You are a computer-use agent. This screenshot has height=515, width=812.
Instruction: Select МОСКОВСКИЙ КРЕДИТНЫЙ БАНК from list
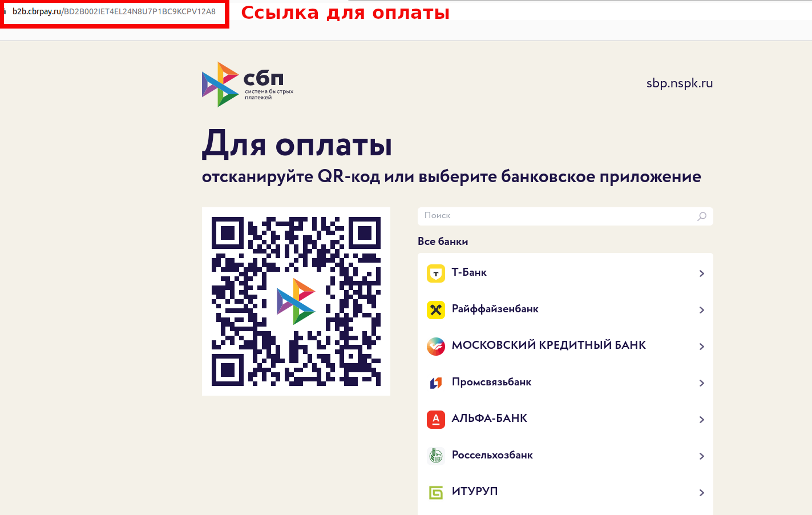point(548,345)
